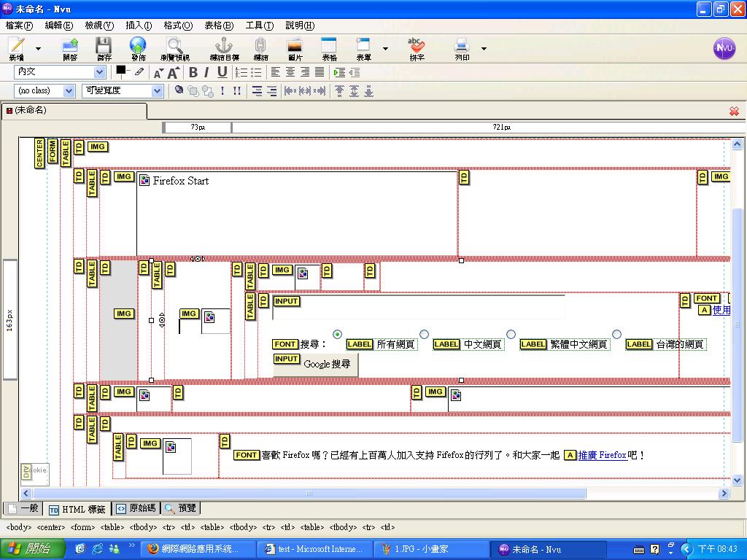Insert a table with the 表格 icon

point(329,49)
